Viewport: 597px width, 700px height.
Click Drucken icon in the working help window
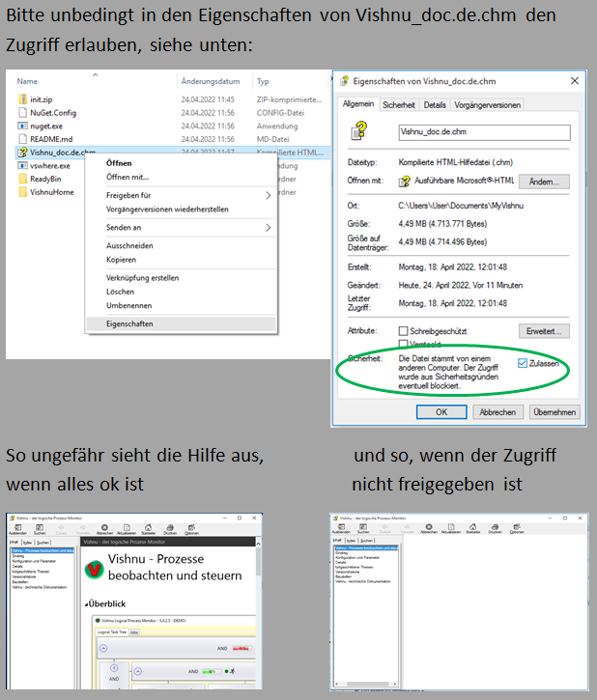pyautogui.click(x=170, y=528)
